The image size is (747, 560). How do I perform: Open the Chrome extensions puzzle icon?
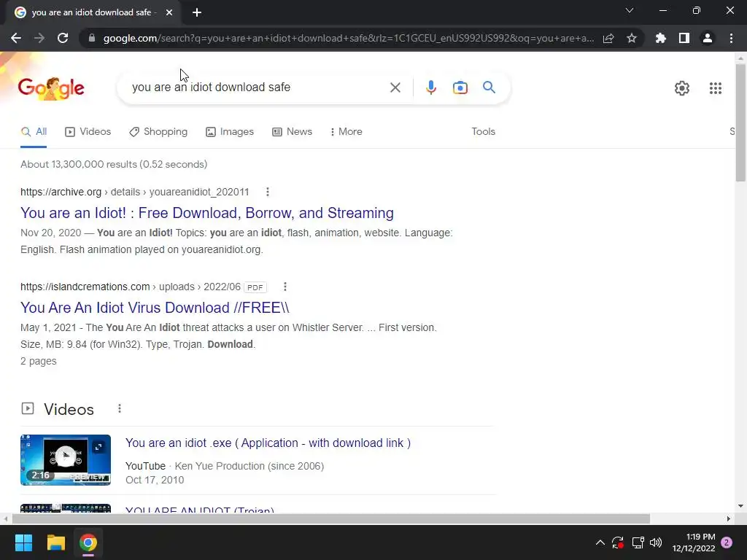point(661,38)
